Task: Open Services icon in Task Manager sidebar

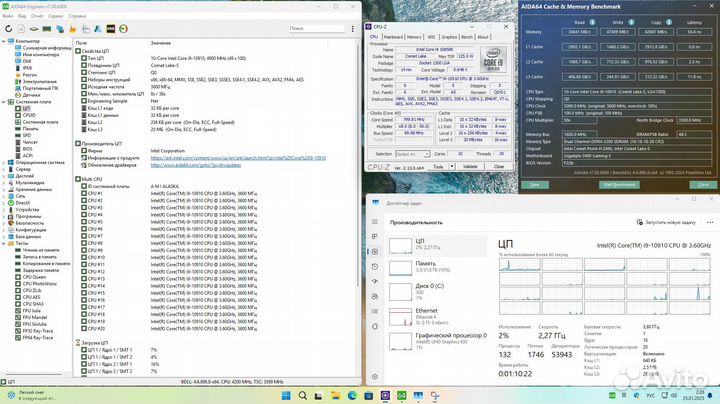Action: click(375, 326)
